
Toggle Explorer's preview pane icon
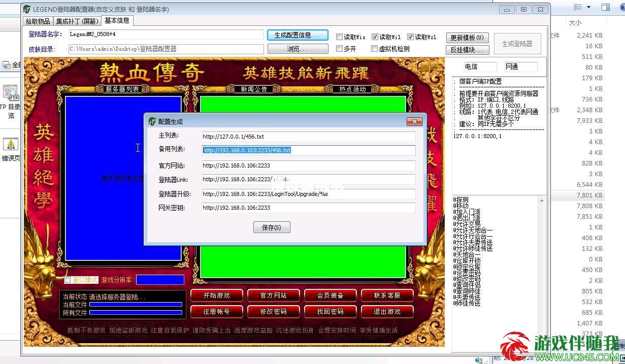click(606, 7)
